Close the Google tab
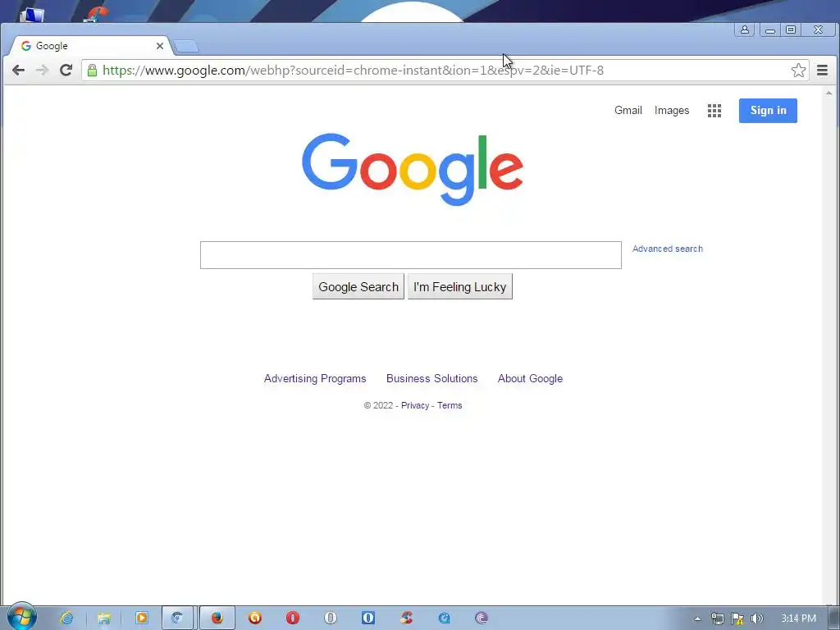The height and width of the screenshot is (630, 840). [x=160, y=46]
